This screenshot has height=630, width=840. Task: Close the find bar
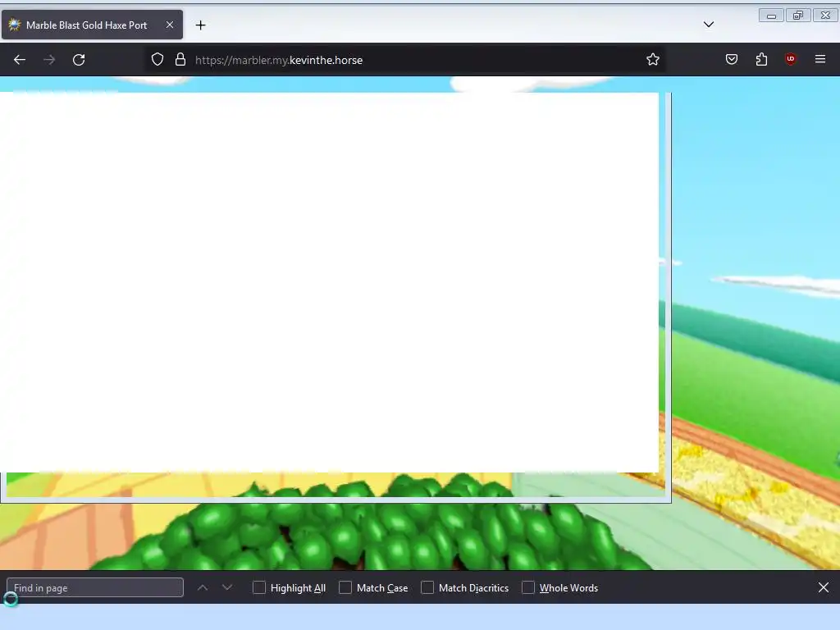(824, 587)
